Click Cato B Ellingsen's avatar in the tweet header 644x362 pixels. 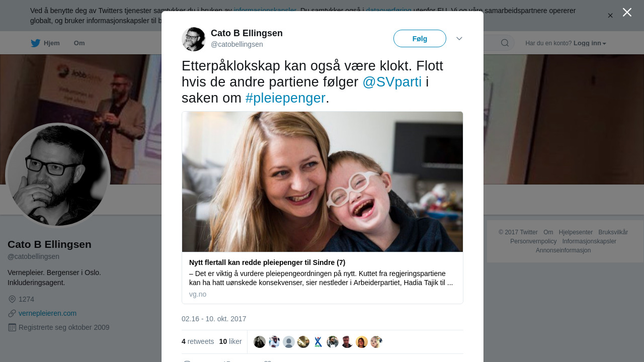tap(194, 39)
